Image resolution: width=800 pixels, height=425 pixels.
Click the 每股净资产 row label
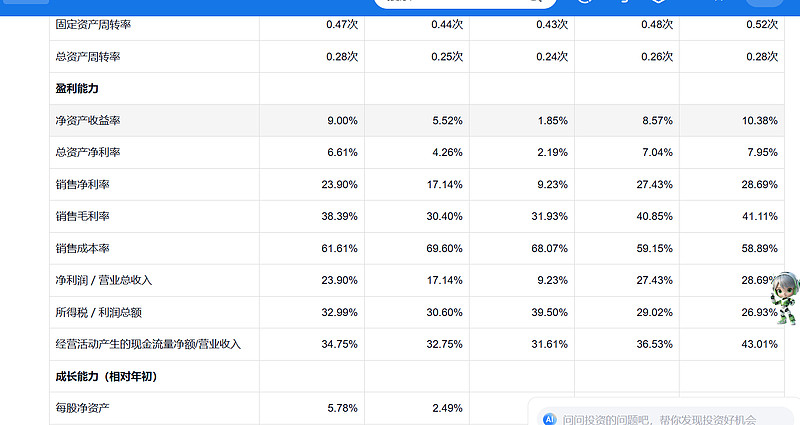(83, 409)
